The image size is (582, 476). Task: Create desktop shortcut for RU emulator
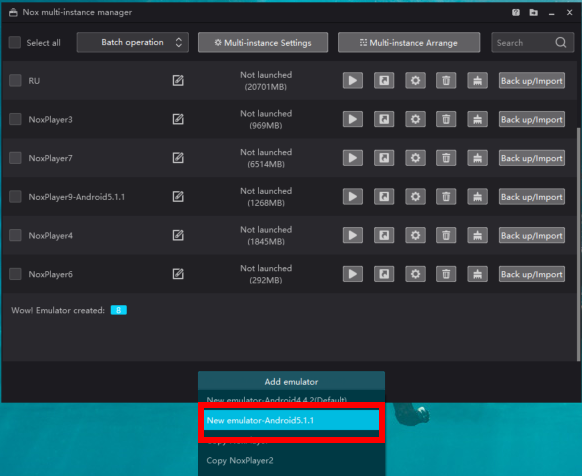[384, 81]
